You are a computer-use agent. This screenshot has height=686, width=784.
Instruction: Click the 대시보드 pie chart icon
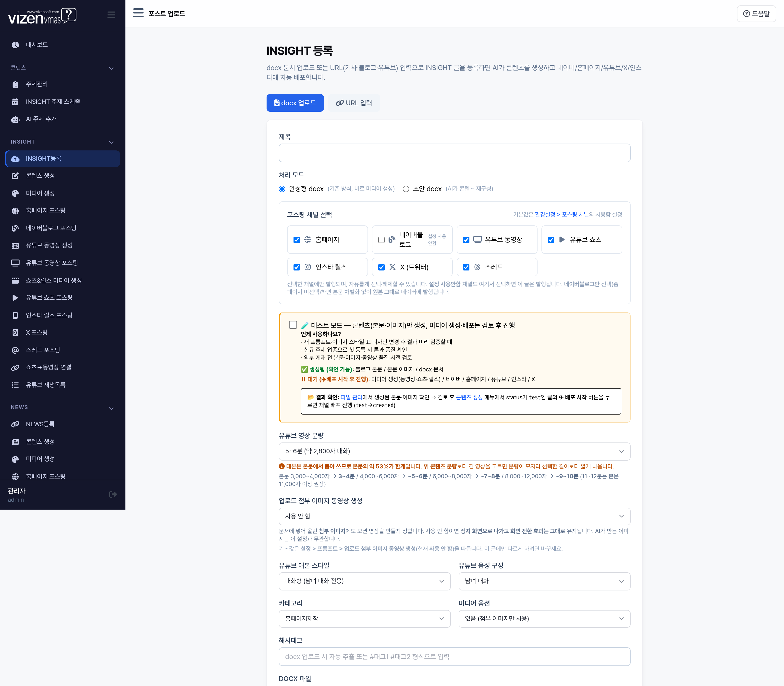[x=15, y=45]
